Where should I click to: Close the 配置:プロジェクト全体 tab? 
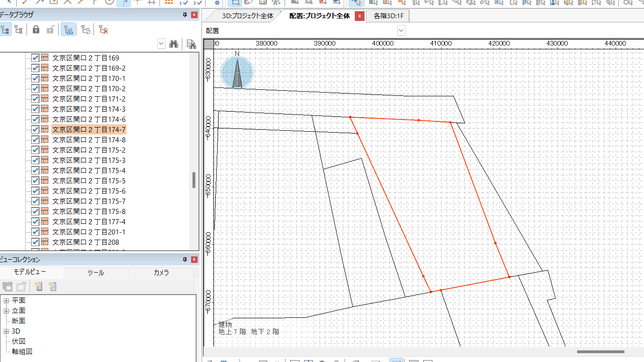359,16
